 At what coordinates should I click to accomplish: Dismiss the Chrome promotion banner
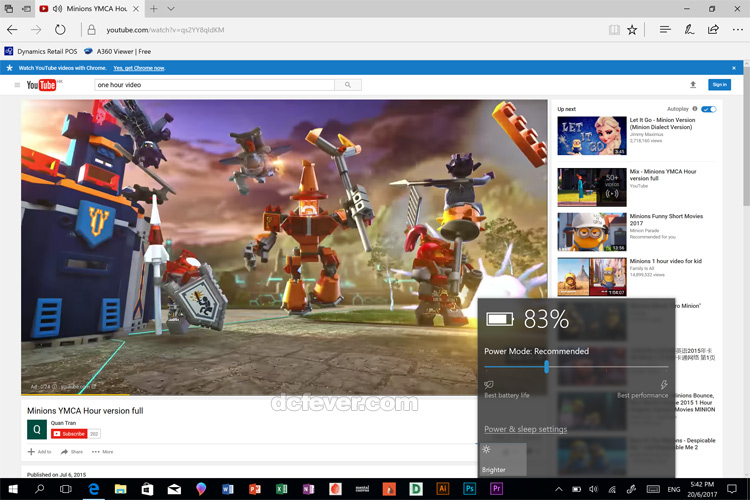[x=734, y=68]
